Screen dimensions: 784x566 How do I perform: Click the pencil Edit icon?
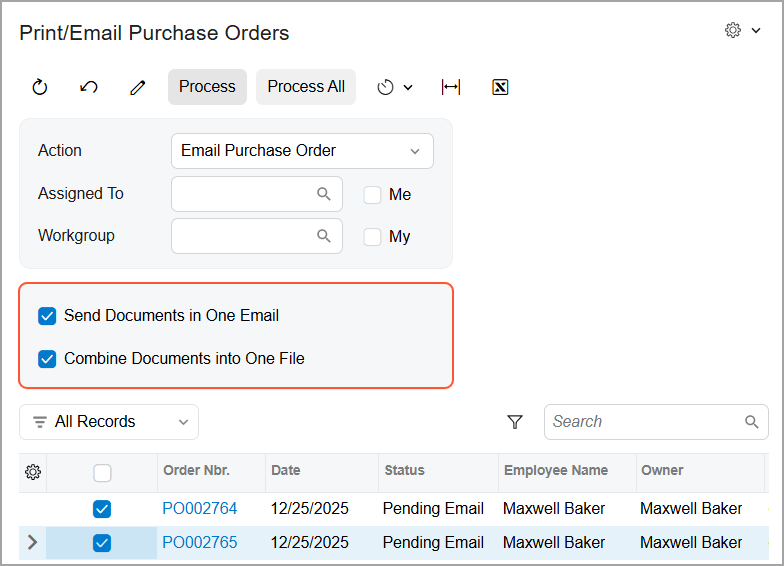pyautogui.click(x=138, y=87)
